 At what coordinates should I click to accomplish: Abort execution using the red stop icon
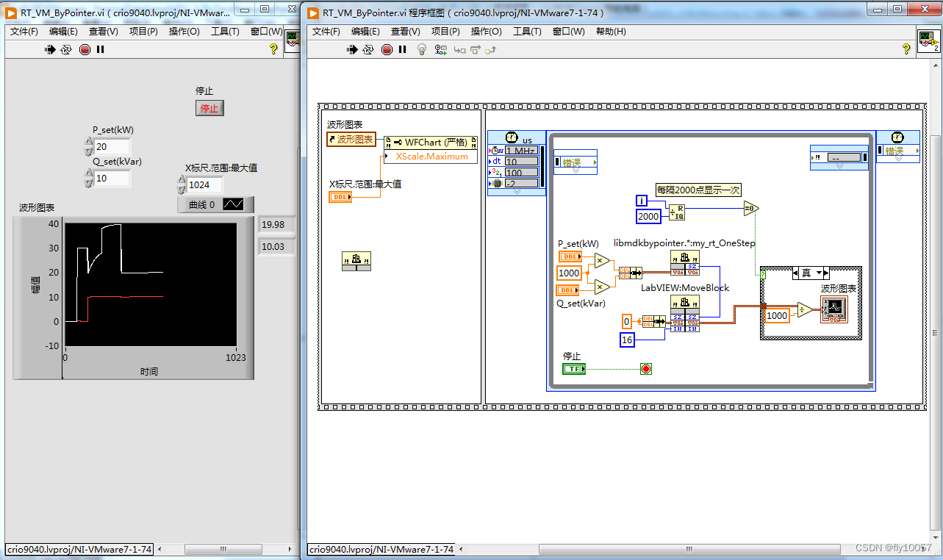click(x=387, y=49)
